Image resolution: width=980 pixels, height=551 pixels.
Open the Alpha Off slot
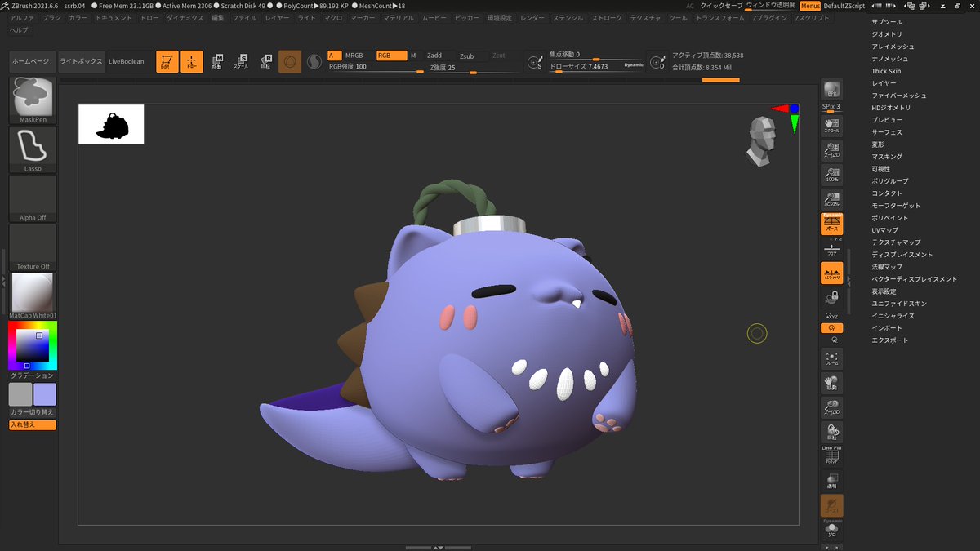(x=33, y=198)
